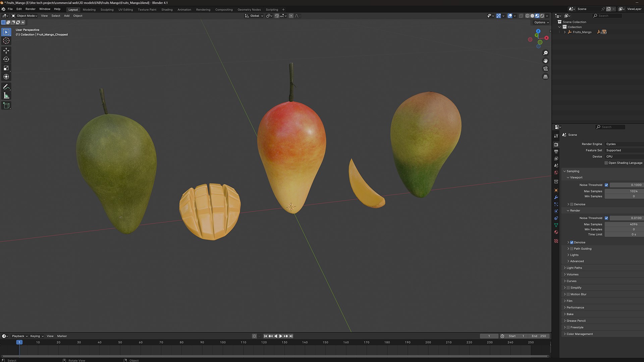Collapse the Sampling panel
Image resolution: width=644 pixels, height=362 pixels.
click(573, 171)
